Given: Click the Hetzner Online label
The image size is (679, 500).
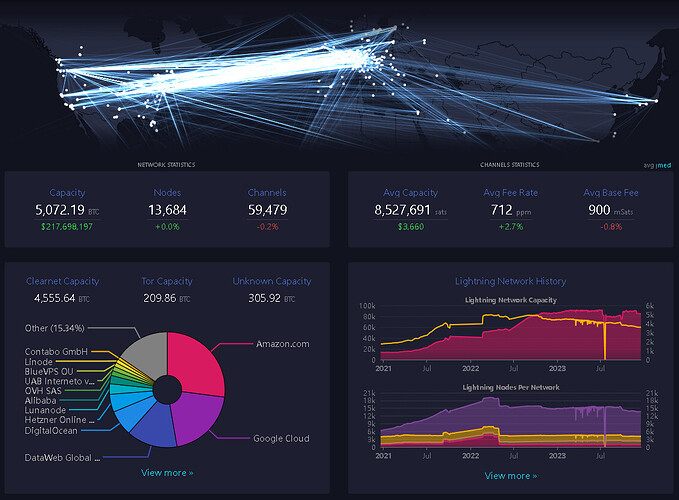Looking at the screenshot, I should coord(59,420).
